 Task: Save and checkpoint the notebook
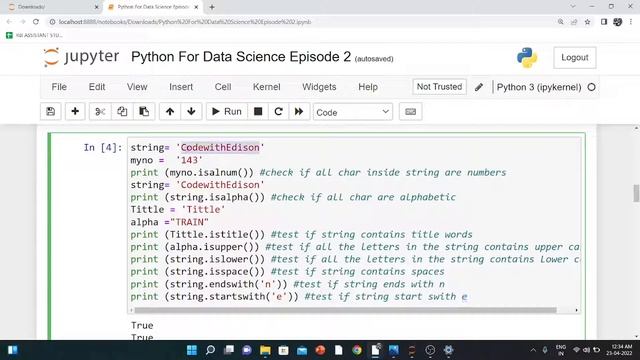coord(51,111)
